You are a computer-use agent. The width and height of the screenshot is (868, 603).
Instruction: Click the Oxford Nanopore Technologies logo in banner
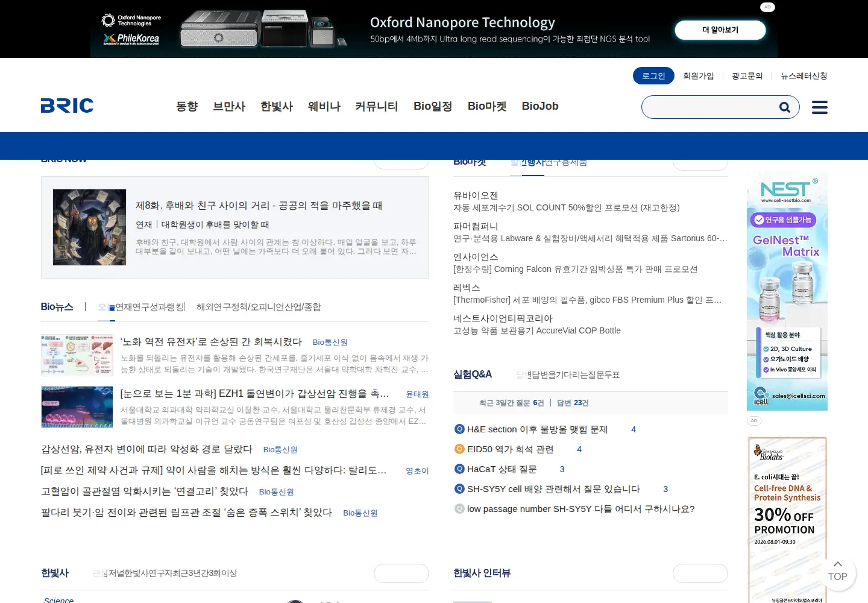coord(131,21)
